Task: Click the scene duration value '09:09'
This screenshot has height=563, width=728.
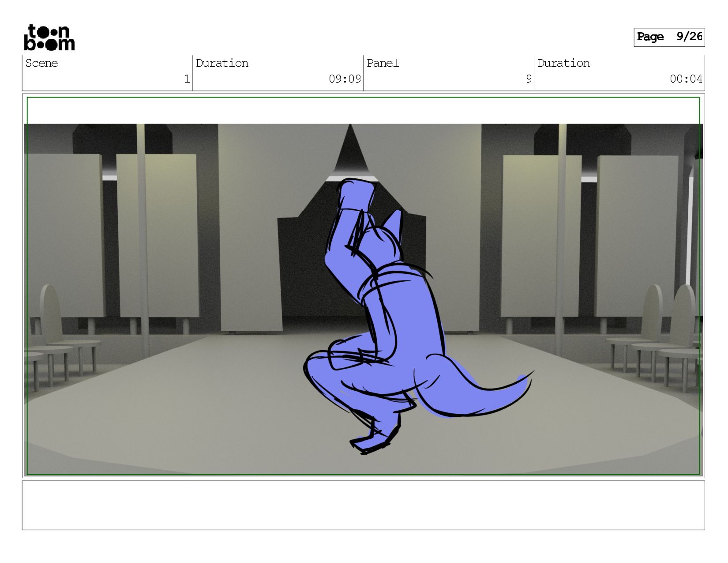Action: click(345, 79)
